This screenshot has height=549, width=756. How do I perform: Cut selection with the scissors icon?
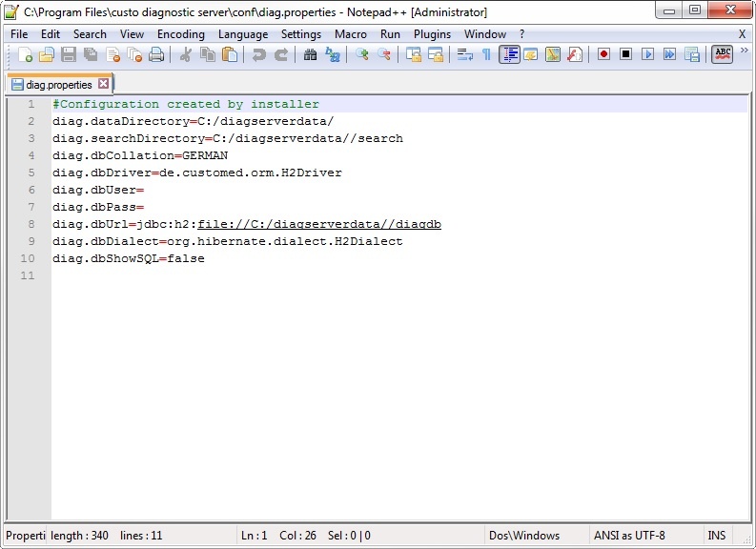tap(186, 54)
